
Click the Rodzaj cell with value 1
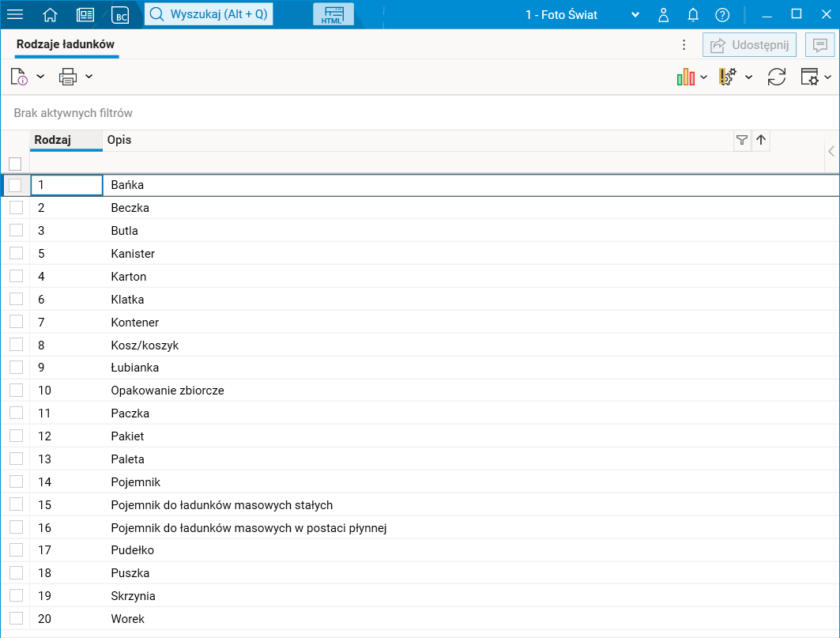click(66, 185)
